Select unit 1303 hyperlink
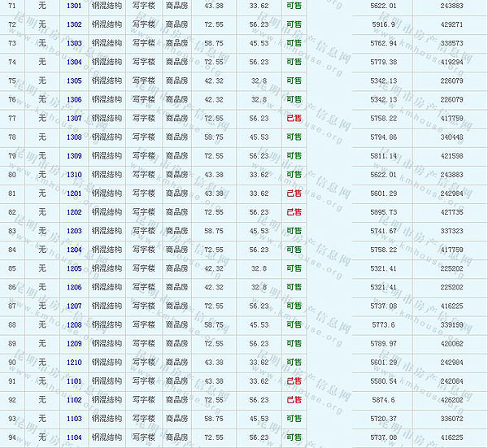The image size is (488, 448). [x=74, y=43]
